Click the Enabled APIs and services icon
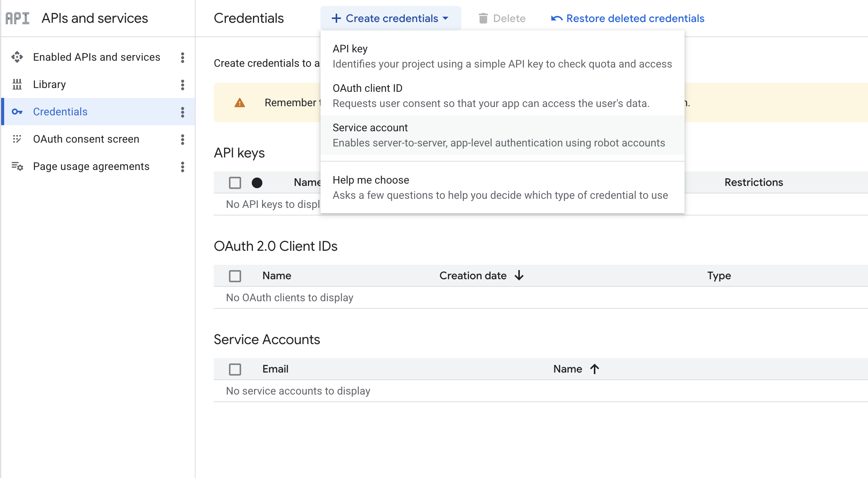Viewport: 868px width, 478px height. [17, 57]
